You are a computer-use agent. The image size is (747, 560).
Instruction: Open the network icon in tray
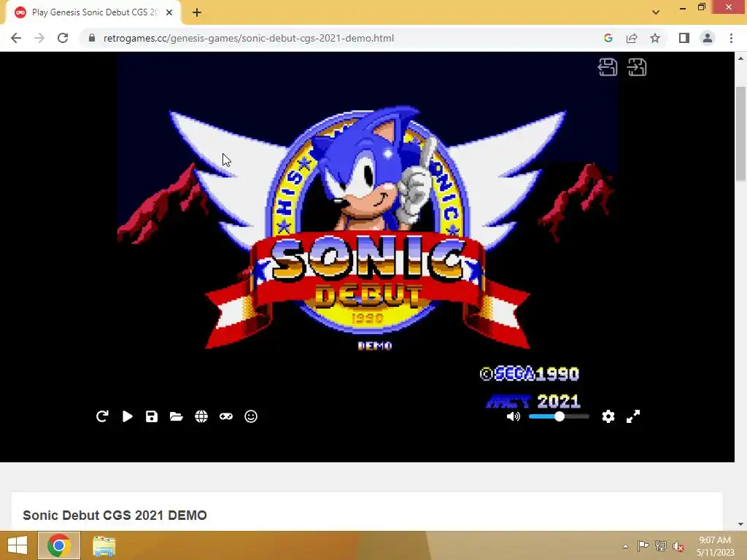(661, 546)
